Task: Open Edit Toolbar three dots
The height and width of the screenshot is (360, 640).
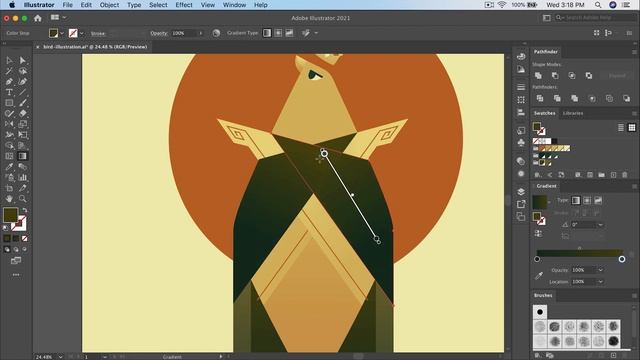Action: click(16, 275)
